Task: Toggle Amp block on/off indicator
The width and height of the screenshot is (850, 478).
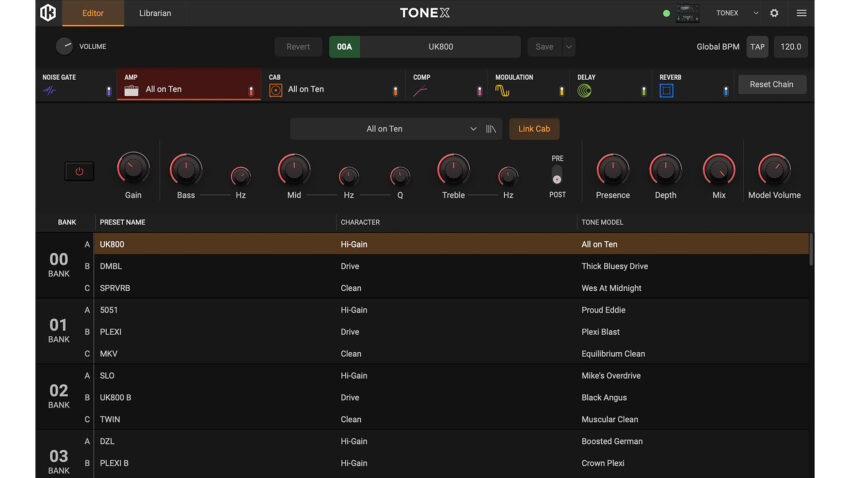Action: (x=250, y=91)
